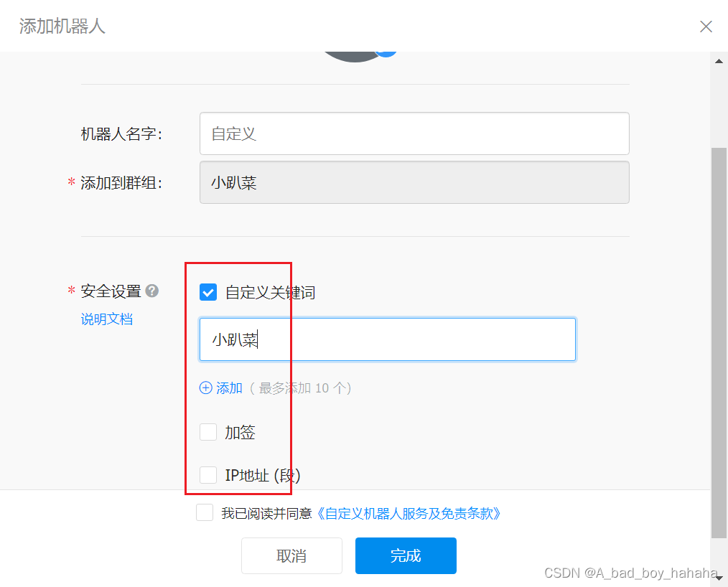This screenshot has height=587, width=728.
Task: Click the 取消 button
Action: click(x=291, y=556)
